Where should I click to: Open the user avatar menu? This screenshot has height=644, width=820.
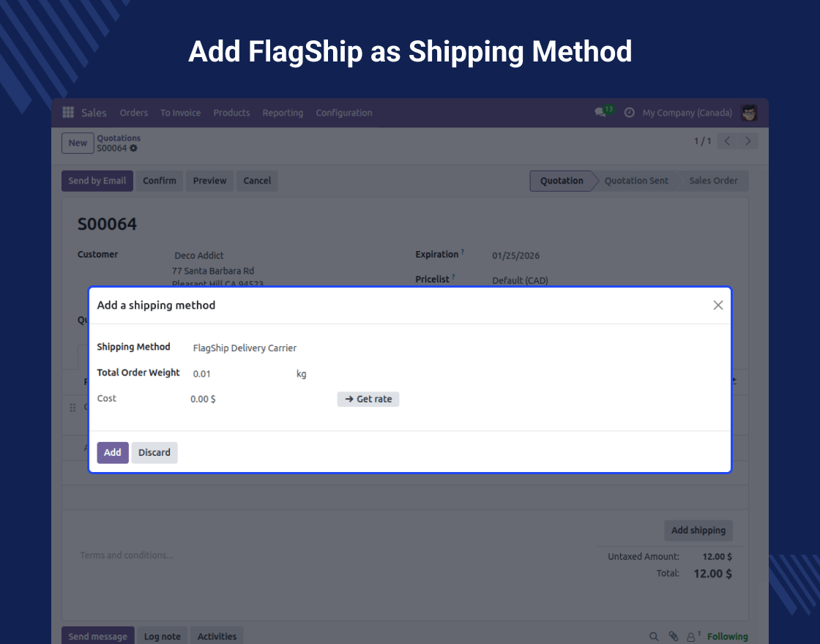(x=749, y=113)
